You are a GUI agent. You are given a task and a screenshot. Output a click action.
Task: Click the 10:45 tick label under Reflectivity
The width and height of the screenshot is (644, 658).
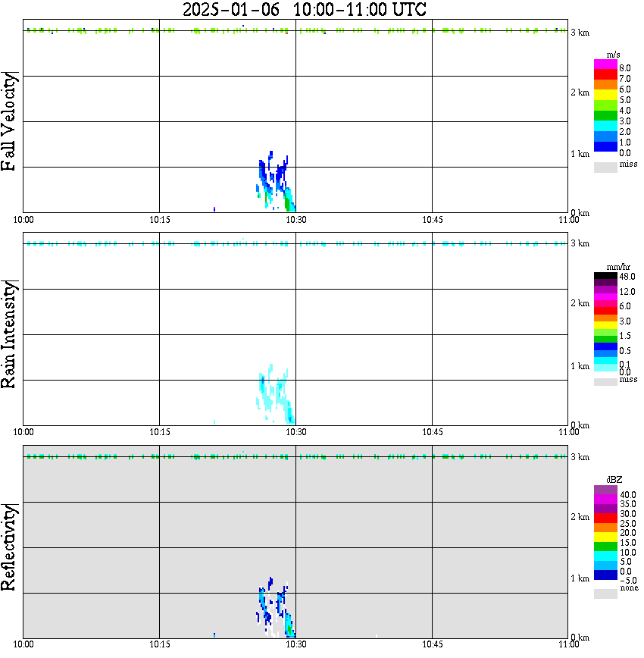[x=432, y=644]
